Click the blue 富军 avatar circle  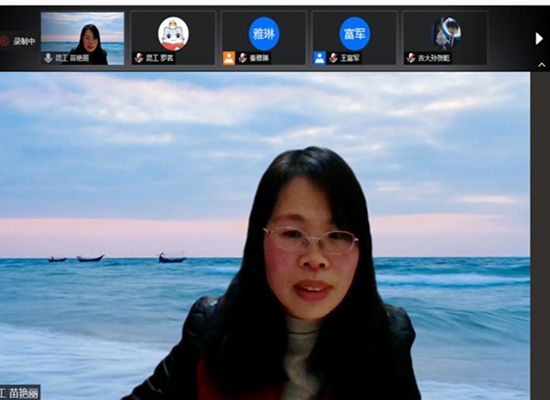355,34
